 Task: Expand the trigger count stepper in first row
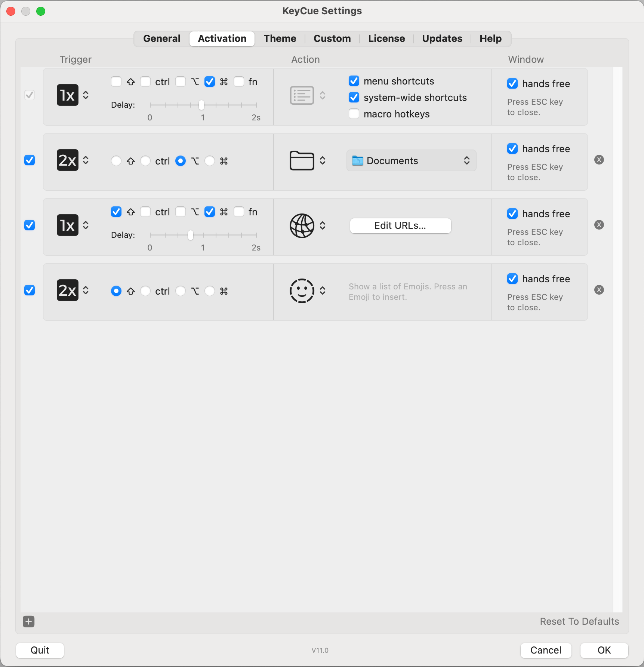tap(85, 95)
